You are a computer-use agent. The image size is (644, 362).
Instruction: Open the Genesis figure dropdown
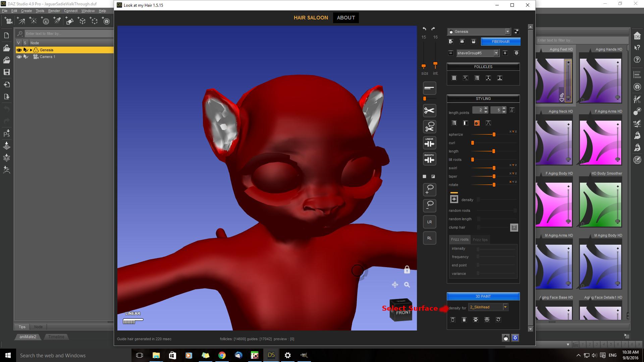coord(507,32)
